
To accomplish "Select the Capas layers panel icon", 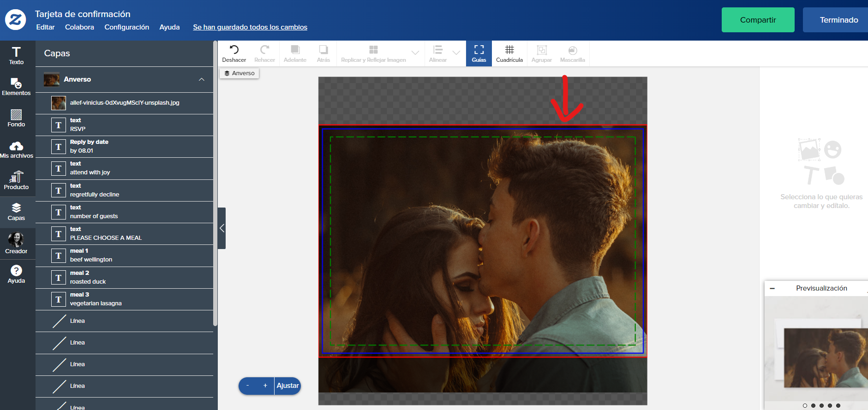I will 16,212.
